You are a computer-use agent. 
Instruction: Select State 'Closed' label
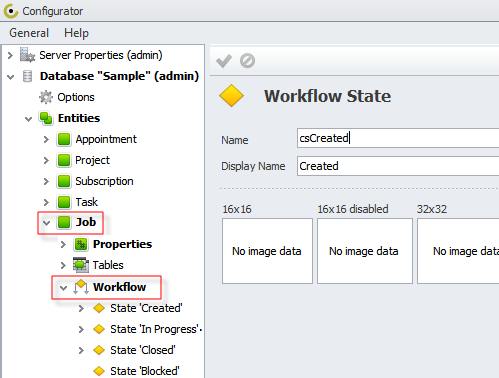pyautogui.click(x=143, y=350)
